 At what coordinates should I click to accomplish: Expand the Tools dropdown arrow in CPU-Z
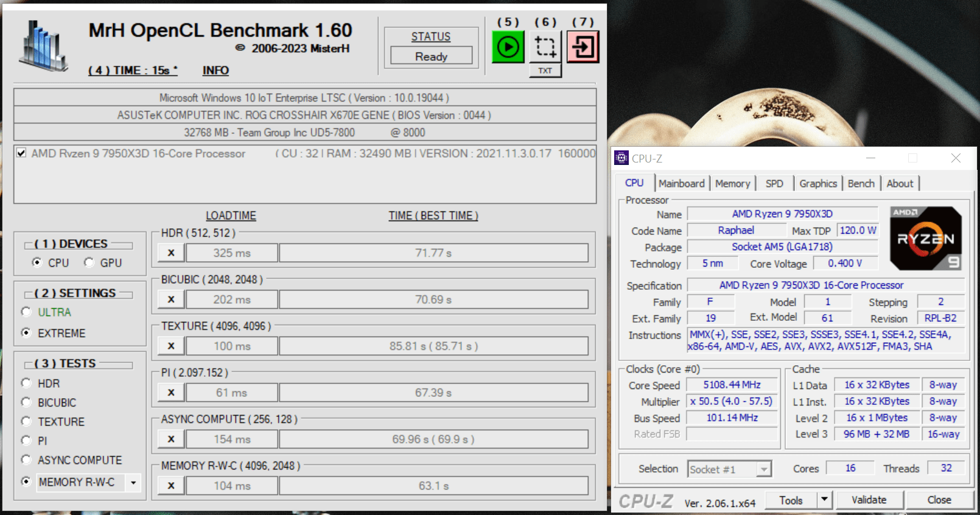pyautogui.click(x=824, y=500)
